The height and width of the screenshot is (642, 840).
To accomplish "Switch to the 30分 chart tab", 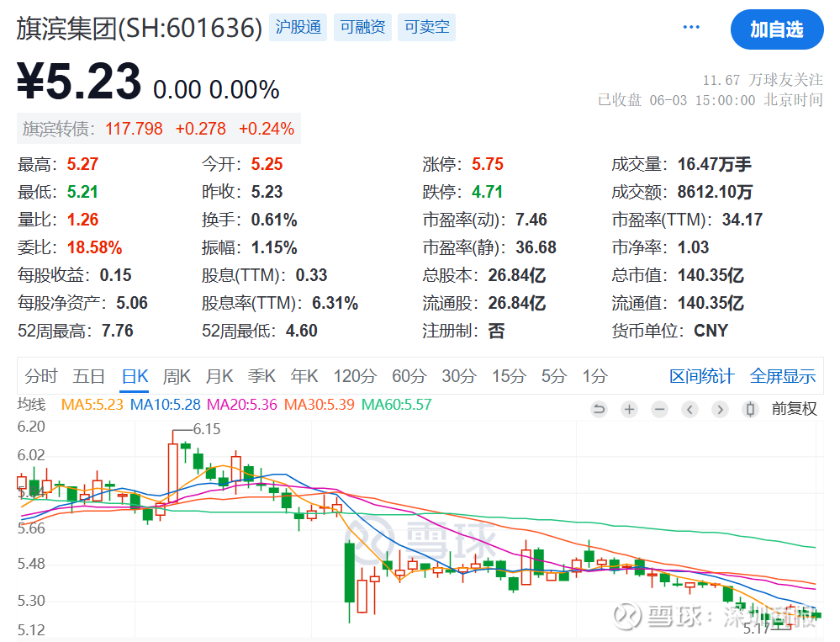I will pyautogui.click(x=458, y=376).
